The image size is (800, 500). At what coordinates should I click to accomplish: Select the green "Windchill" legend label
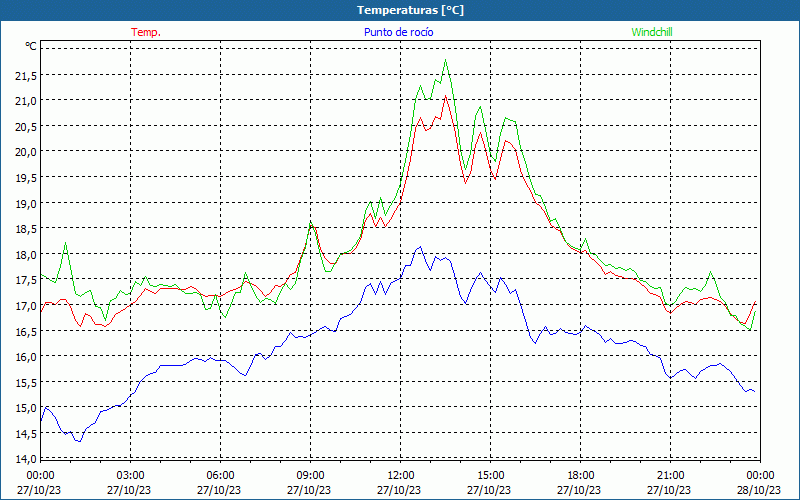(652, 32)
